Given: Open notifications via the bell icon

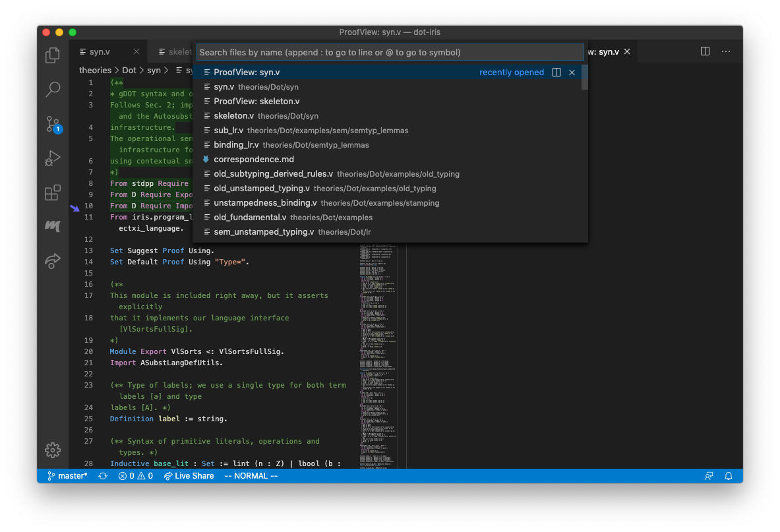Looking at the screenshot, I should (x=728, y=475).
